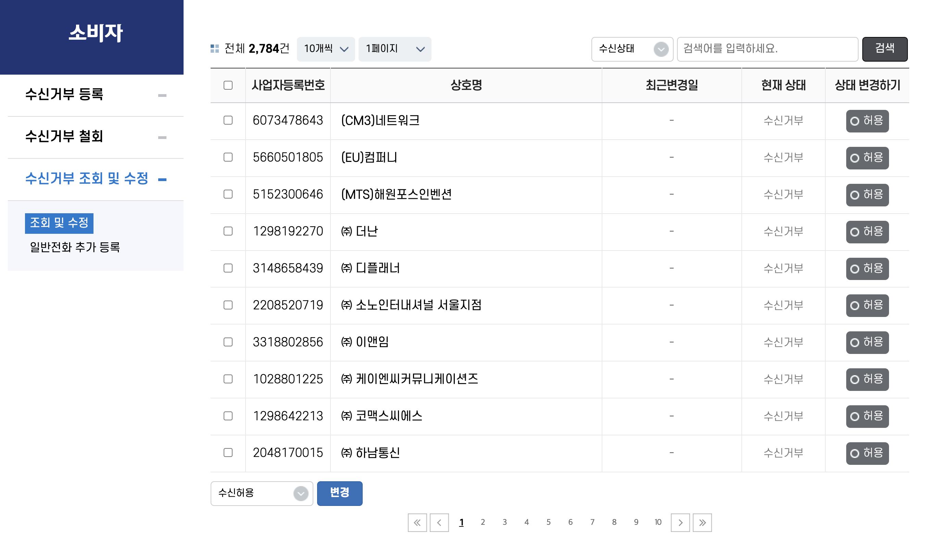Image resolution: width=926 pixels, height=560 pixels.
Task: Tick the checkbox for (CM3)네트워크 row
Action: [x=228, y=120]
